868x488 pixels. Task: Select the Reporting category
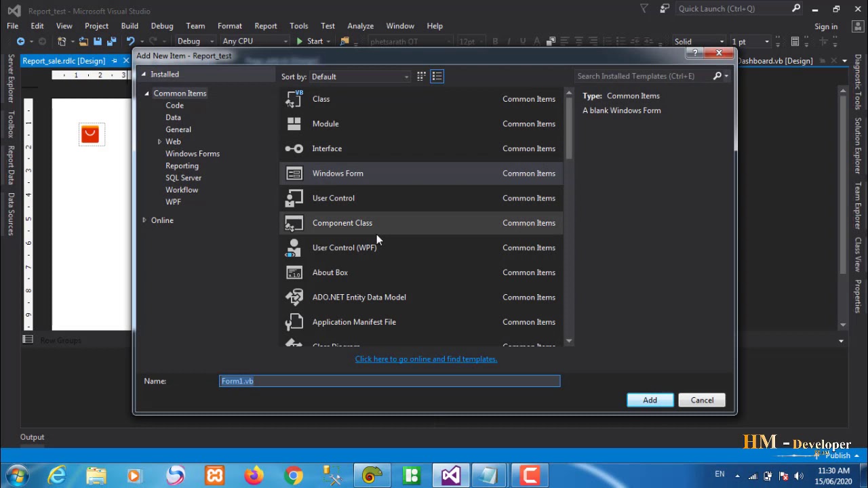182,166
